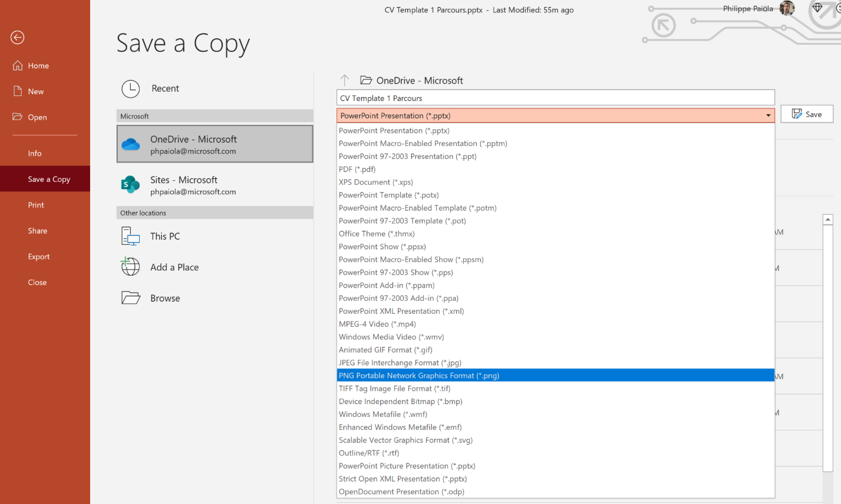The width and height of the screenshot is (841, 504).
Task: Click the Recent clock icon
Action: (x=131, y=89)
